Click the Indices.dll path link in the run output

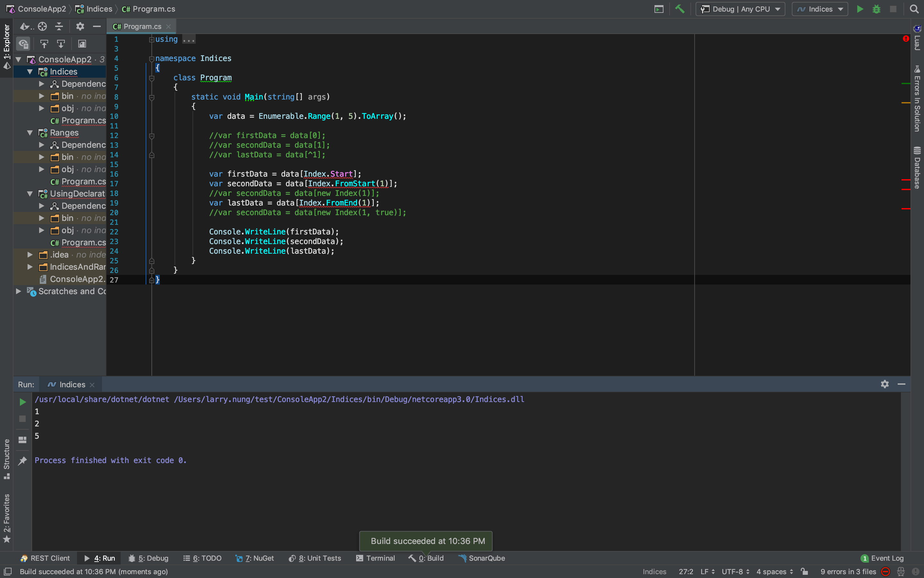coord(349,399)
